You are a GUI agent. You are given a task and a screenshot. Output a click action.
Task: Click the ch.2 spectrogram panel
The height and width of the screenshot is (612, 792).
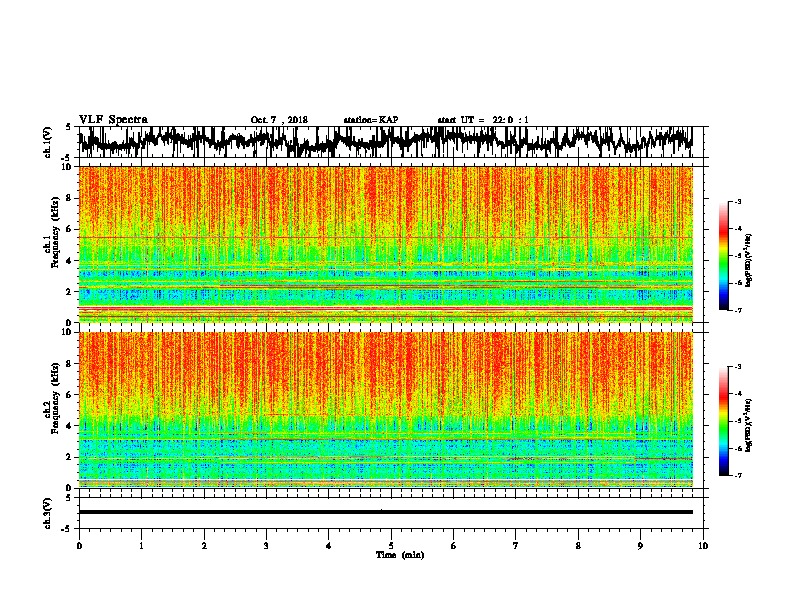point(385,410)
